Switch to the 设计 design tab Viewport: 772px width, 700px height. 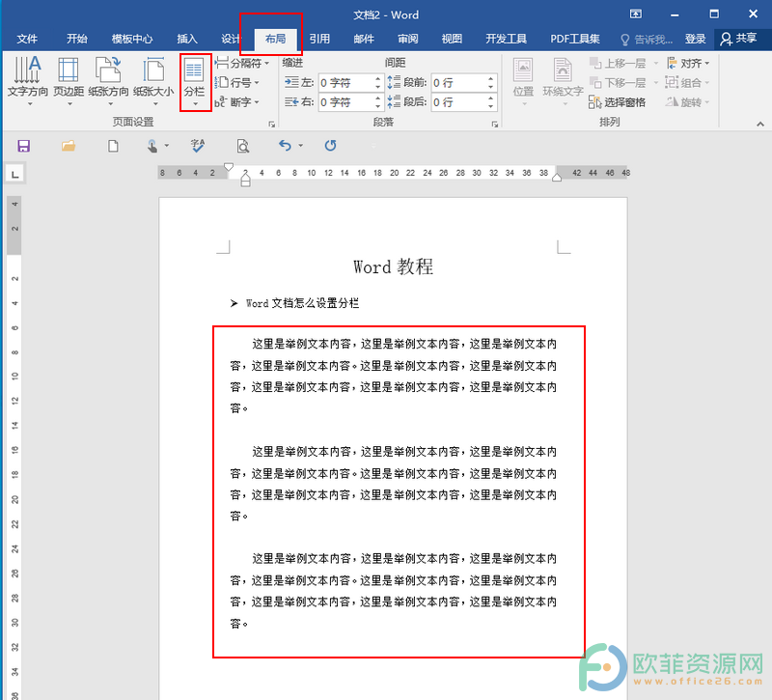click(231, 39)
